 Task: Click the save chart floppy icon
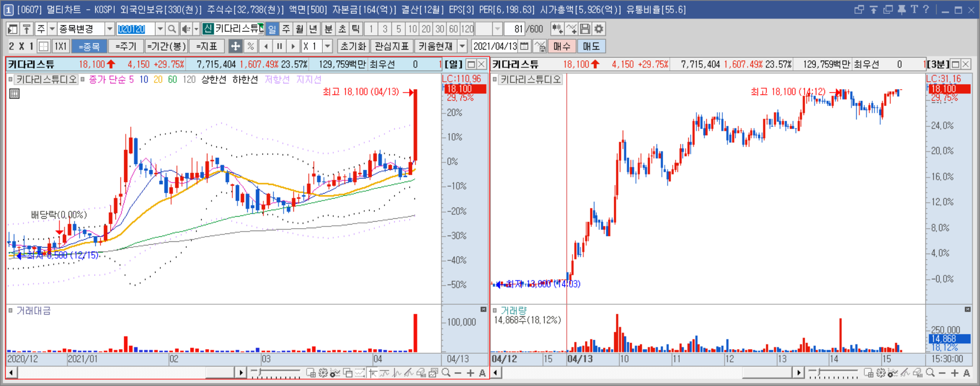(585, 29)
